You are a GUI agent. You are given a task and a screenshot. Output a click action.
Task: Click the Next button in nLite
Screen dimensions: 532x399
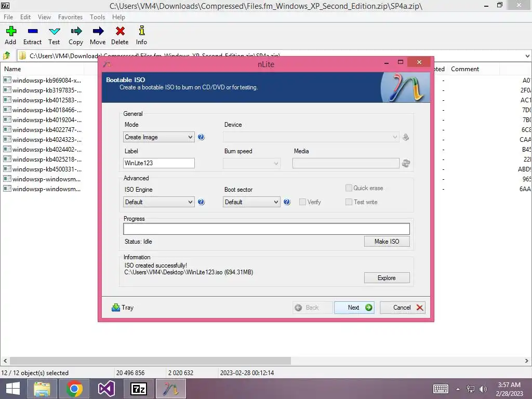[354, 308]
